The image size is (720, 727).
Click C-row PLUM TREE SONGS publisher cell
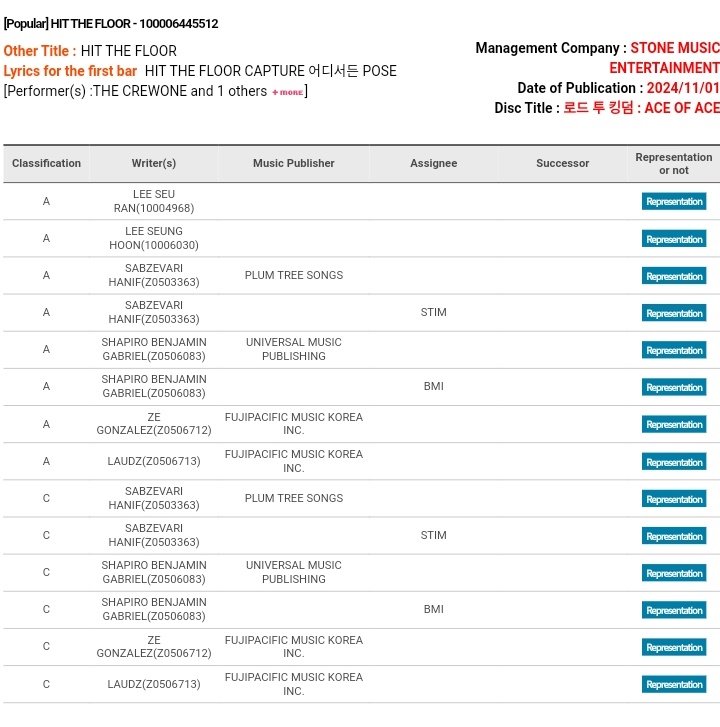point(294,498)
